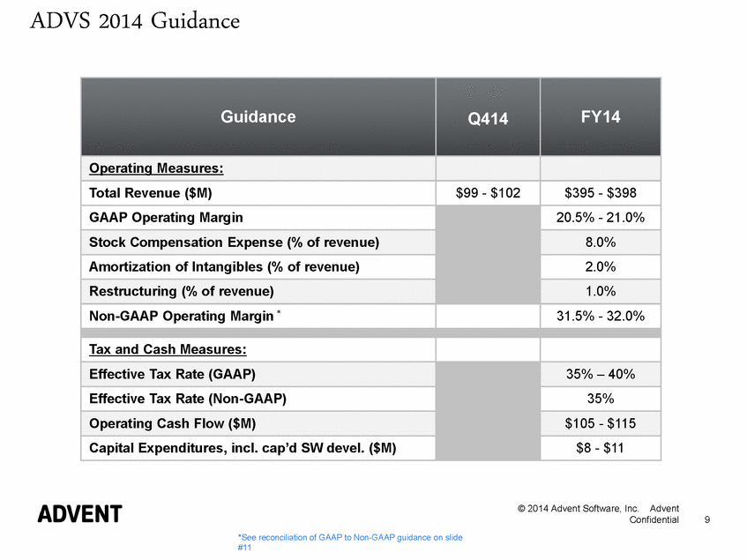The height and width of the screenshot is (560, 747).
Task: Select the '35%' Non-GAAP tax rate cell
Action: (601, 399)
